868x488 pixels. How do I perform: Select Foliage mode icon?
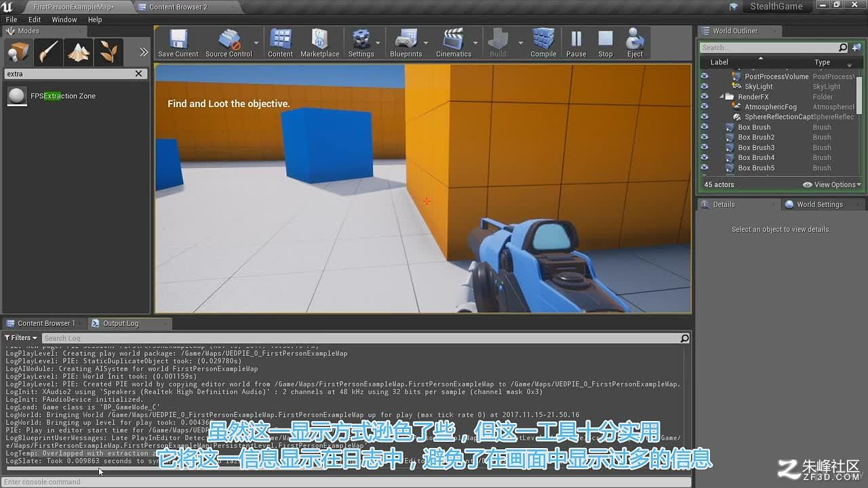click(108, 52)
